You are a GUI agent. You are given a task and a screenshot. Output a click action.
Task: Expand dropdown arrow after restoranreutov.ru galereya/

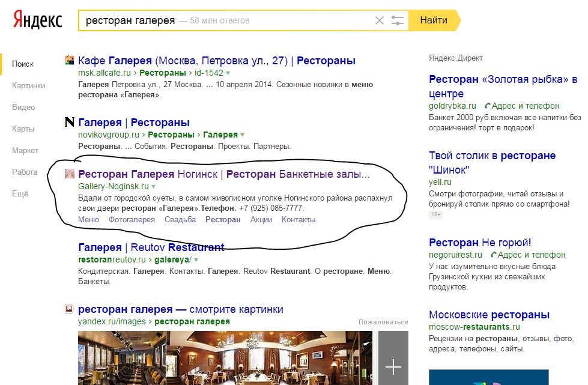point(196,260)
